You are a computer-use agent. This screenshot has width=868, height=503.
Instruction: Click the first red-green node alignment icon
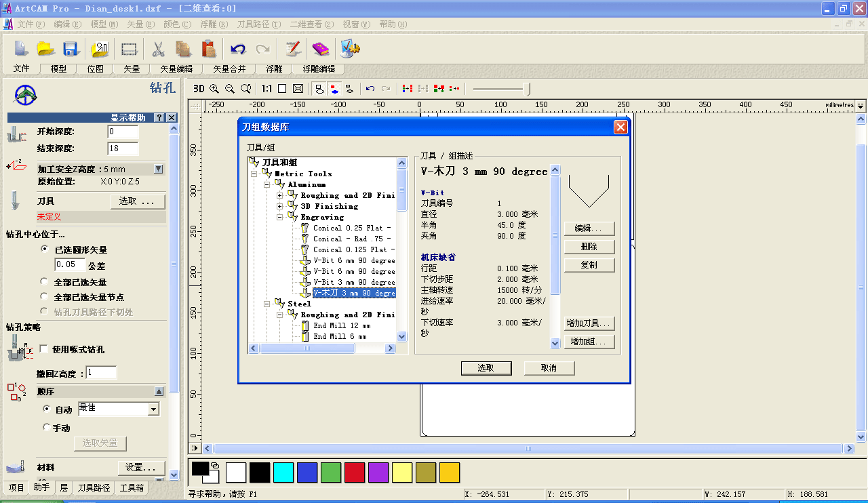click(x=408, y=89)
